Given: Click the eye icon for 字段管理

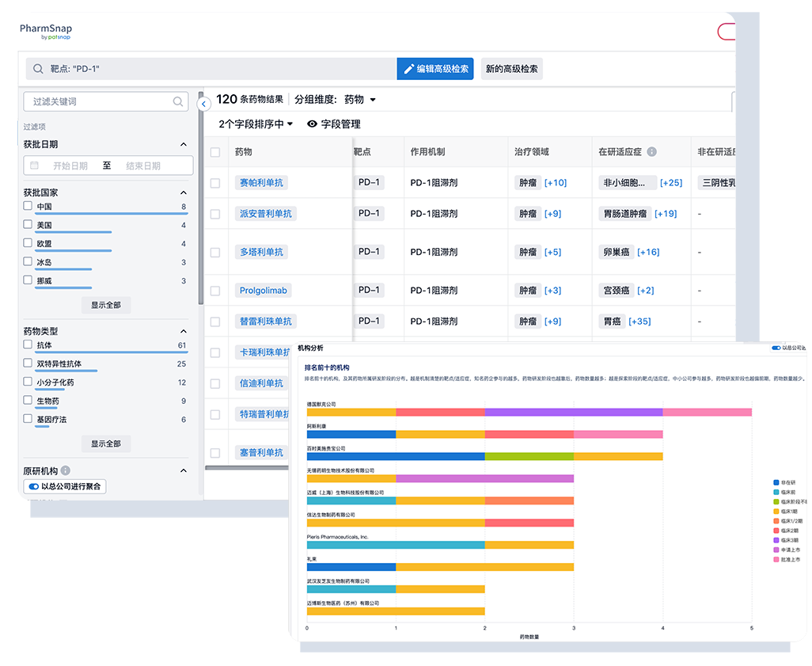Looking at the screenshot, I should click(312, 124).
